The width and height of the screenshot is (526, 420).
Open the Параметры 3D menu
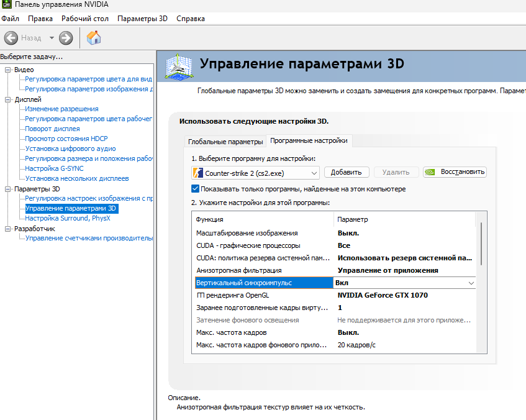pos(142,19)
